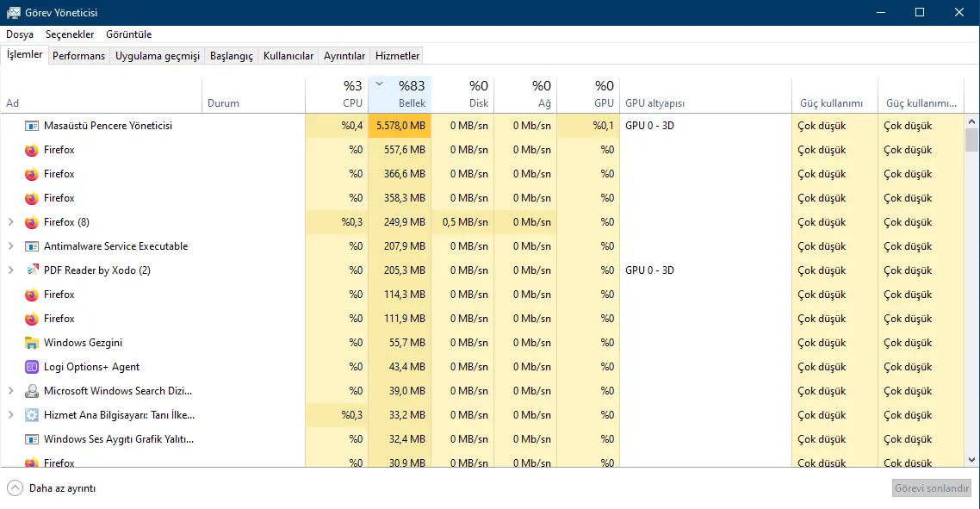980x509 pixels.
Task: Click the Windows Gezgini folder icon
Action: [32, 343]
